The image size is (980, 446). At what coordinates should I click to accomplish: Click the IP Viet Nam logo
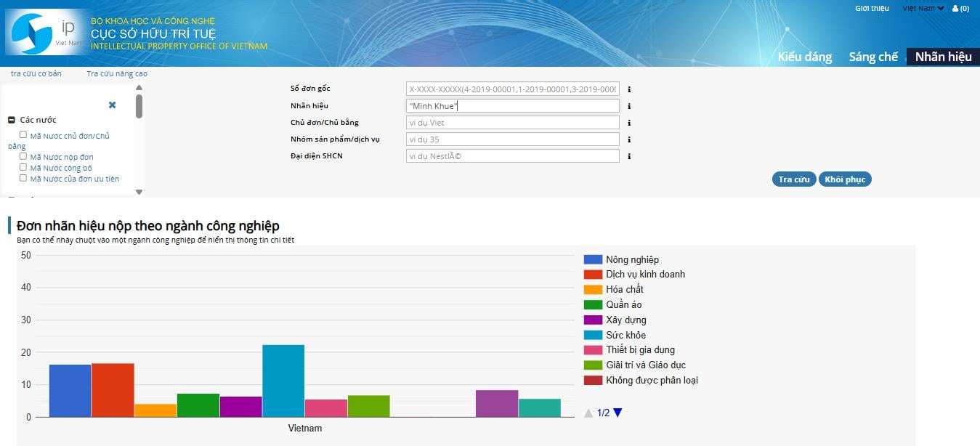pyautogui.click(x=44, y=33)
